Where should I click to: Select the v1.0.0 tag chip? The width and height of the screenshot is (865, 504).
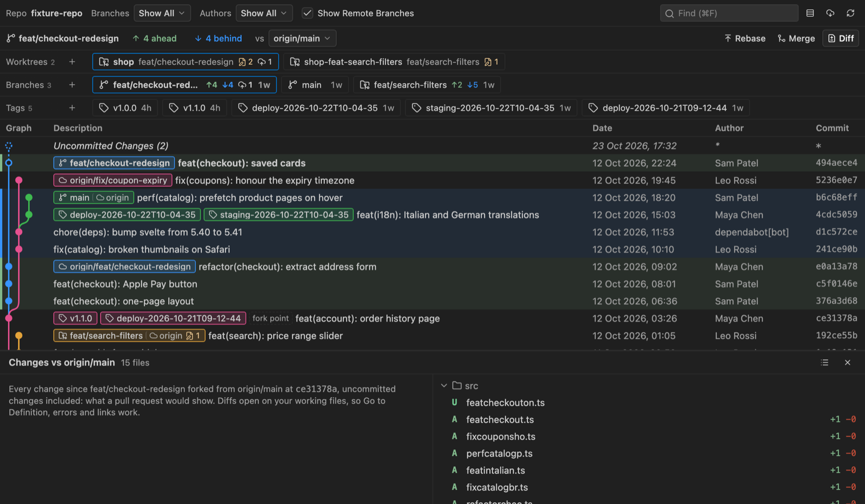(125, 108)
